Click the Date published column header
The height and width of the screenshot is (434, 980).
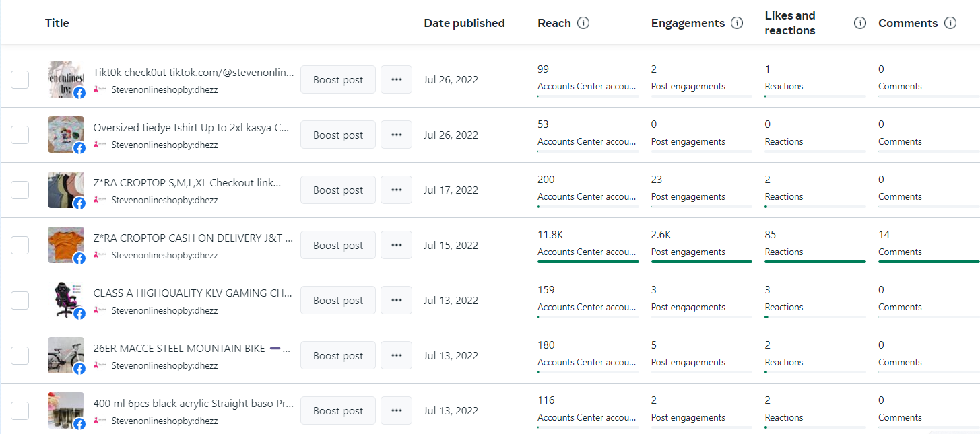click(x=464, y=23)
